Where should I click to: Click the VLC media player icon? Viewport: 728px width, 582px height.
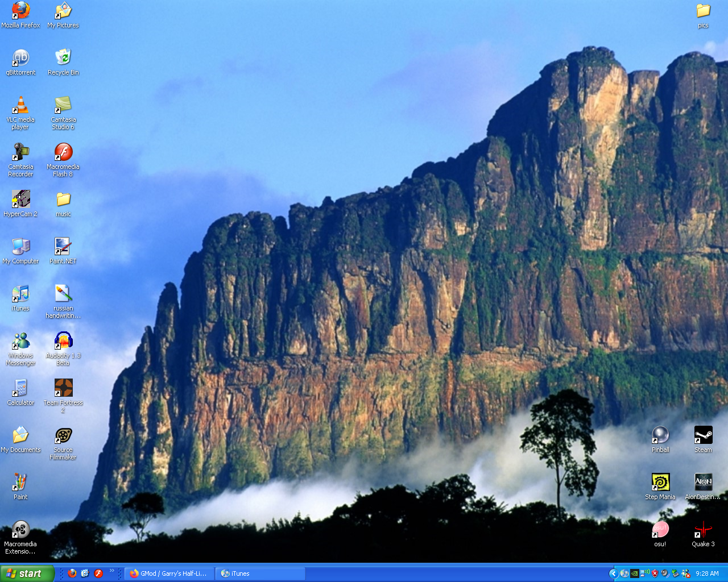coord(20,106)
